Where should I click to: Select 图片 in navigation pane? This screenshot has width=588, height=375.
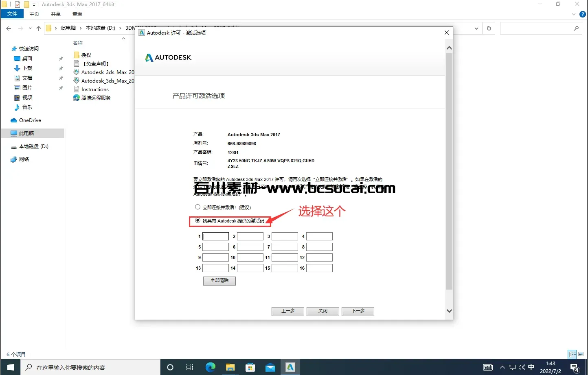click(x=27, y=87)
